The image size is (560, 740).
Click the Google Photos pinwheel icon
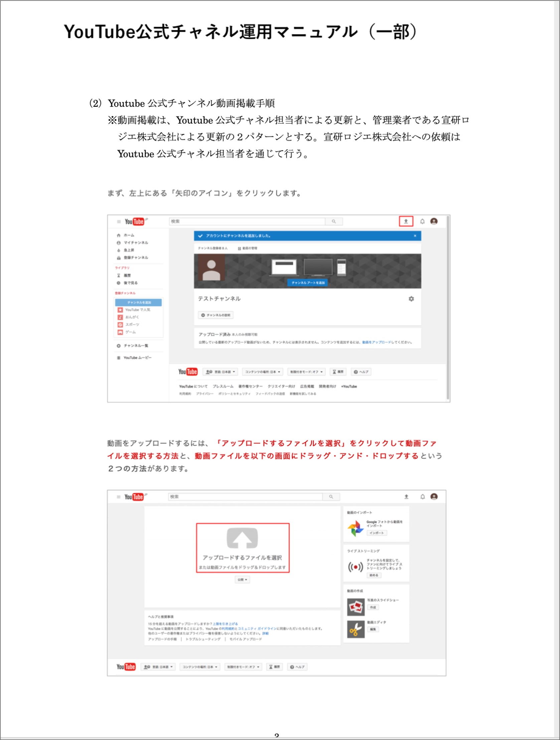[x=356, y=528]
